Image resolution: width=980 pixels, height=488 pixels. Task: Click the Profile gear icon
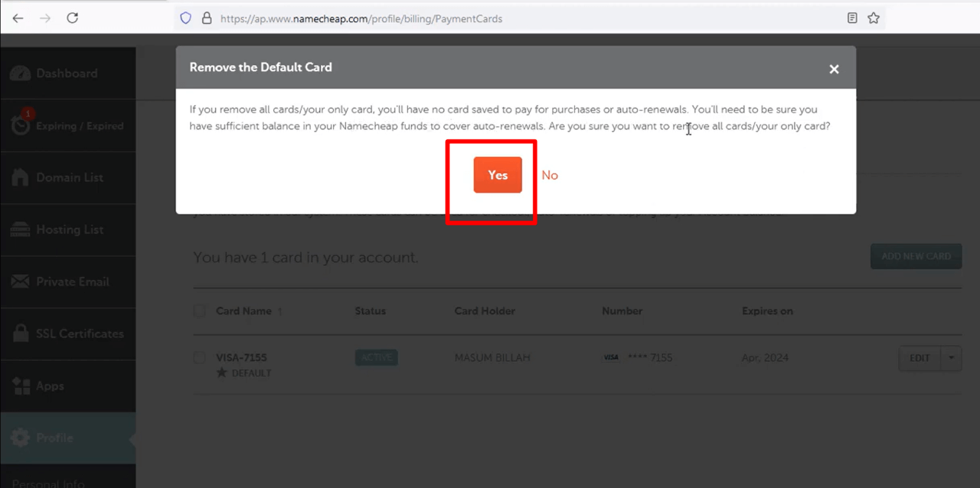tap(20, 438)
